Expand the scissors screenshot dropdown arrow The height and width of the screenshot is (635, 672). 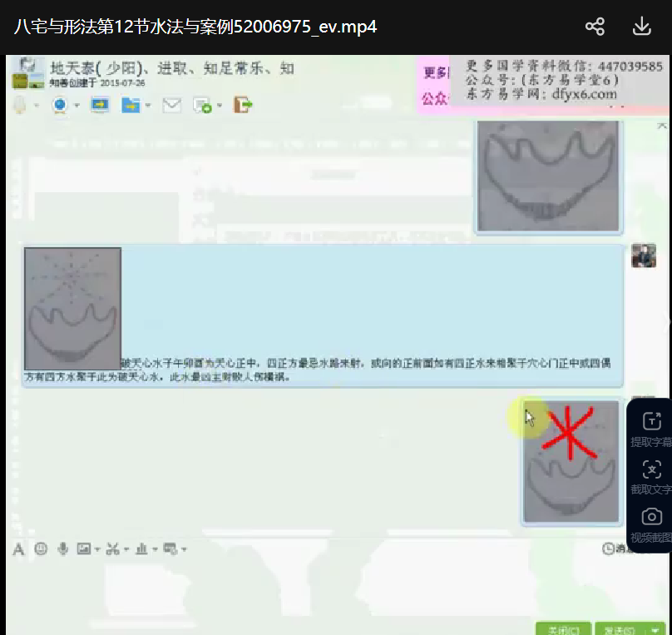pyautogui.click(x=126, y=550)
